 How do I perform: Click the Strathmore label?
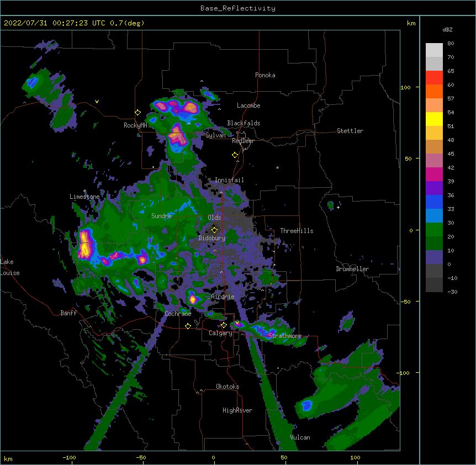285,336
